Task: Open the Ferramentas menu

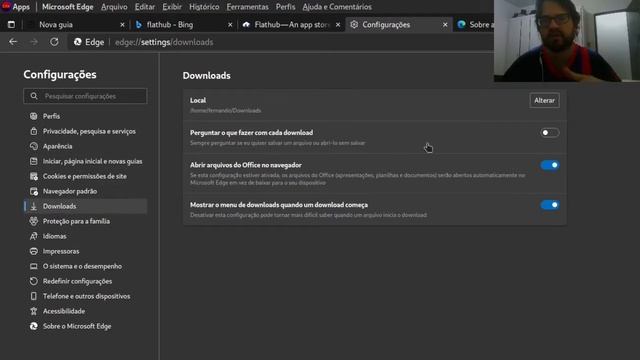Action: click(x=247, y=7)
